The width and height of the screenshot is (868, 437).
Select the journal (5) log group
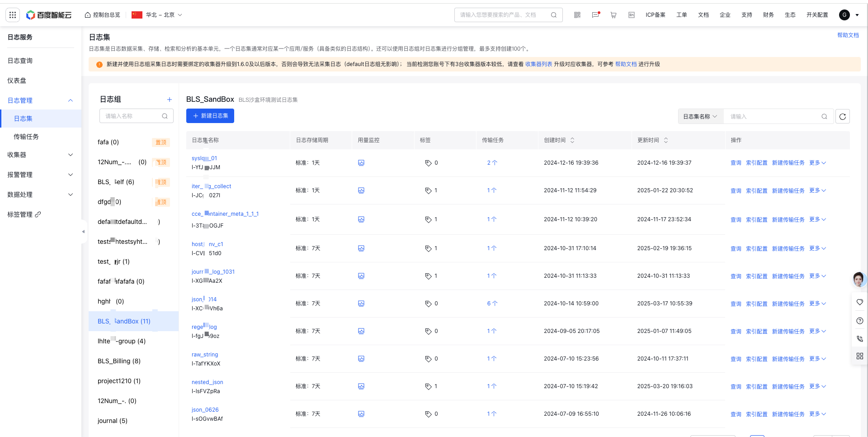113,421
